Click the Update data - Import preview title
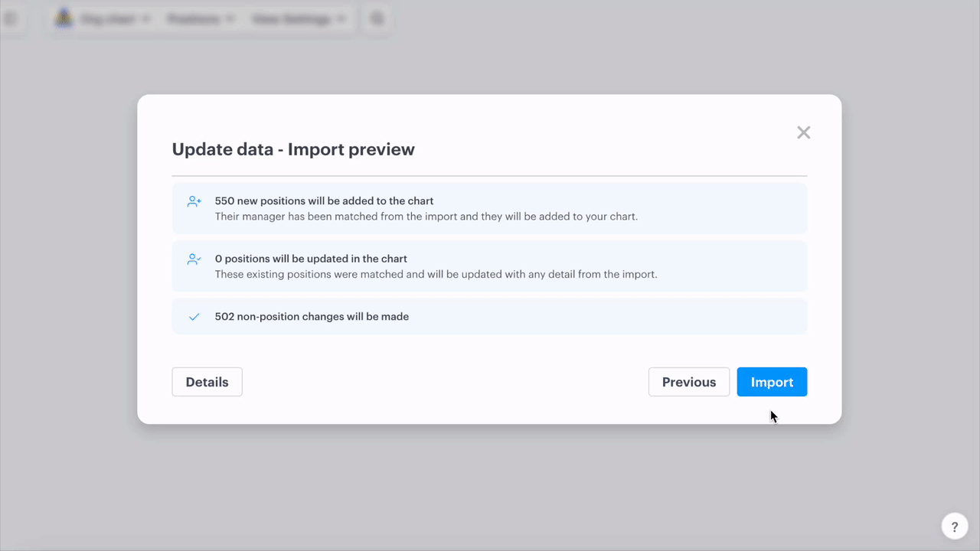The height and width of the screenshot is (551, 980). click(x=293, y=149)
